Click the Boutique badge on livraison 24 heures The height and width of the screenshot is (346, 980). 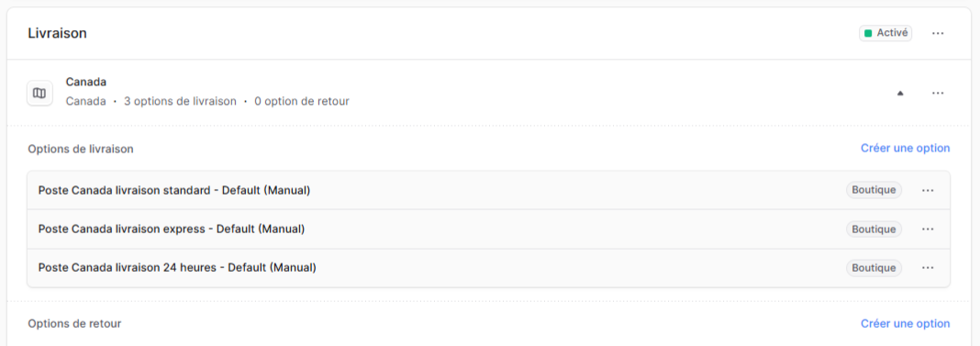click(874, 268)
